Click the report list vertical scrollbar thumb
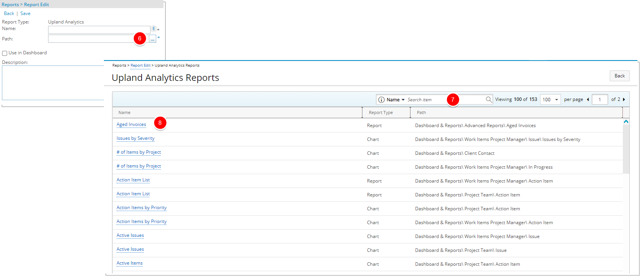Viewport: 644px width, 280px height. tap(626, 149)
